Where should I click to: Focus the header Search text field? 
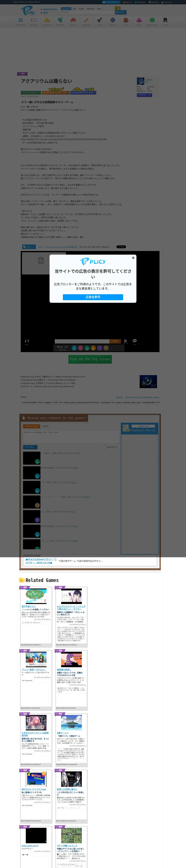click(x=87, y=12)
